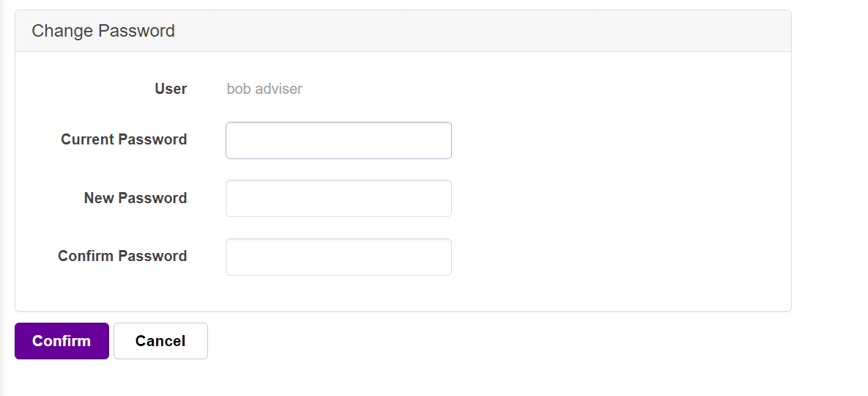868x396 pixels.
Task: Place cursor in the highlighted password field
Action: tap(339, 141)
